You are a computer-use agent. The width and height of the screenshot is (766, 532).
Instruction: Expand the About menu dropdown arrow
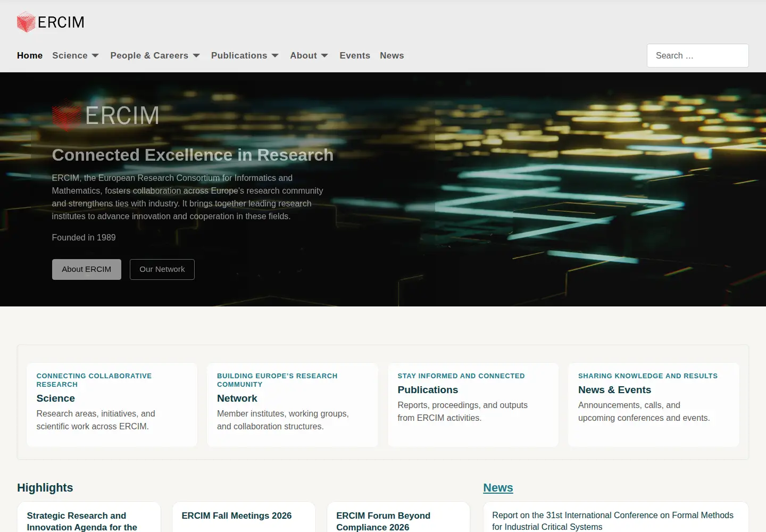click(x=324, y=55)
